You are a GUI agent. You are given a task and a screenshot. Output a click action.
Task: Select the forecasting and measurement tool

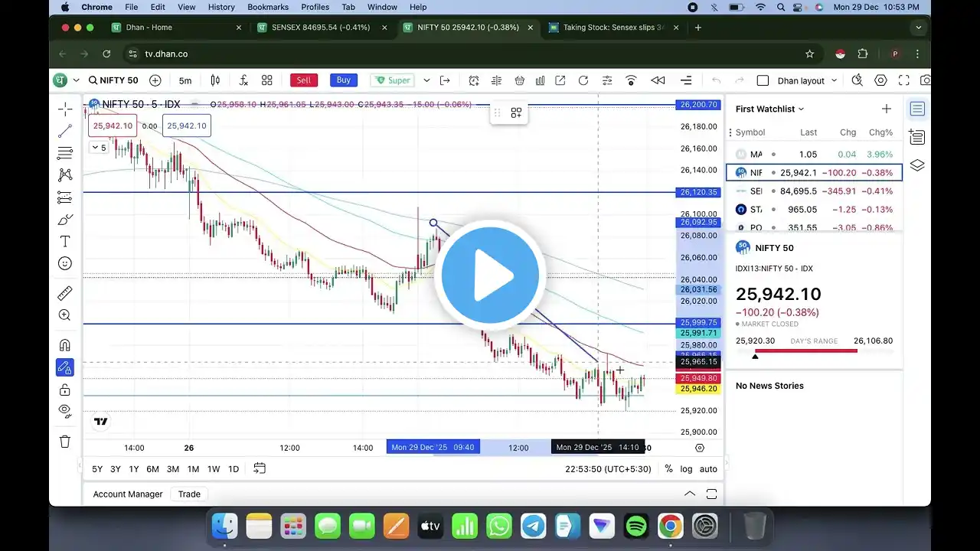click(x=65, y=197)
